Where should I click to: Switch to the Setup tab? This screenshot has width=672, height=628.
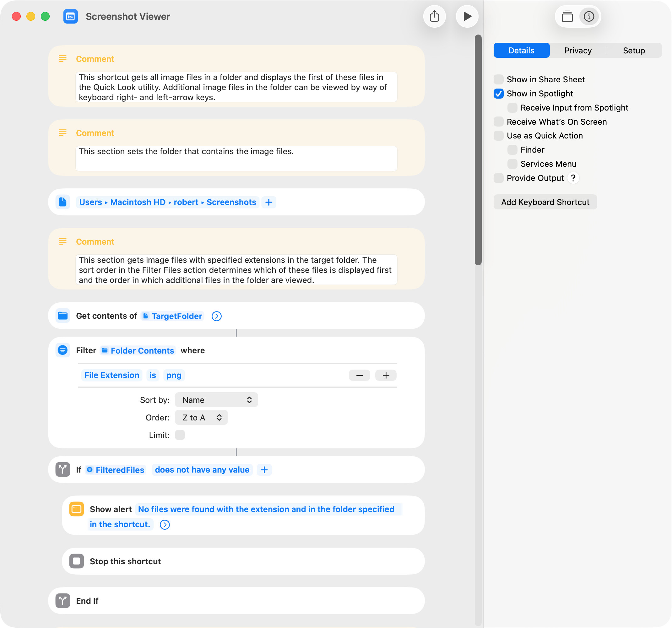634,50
